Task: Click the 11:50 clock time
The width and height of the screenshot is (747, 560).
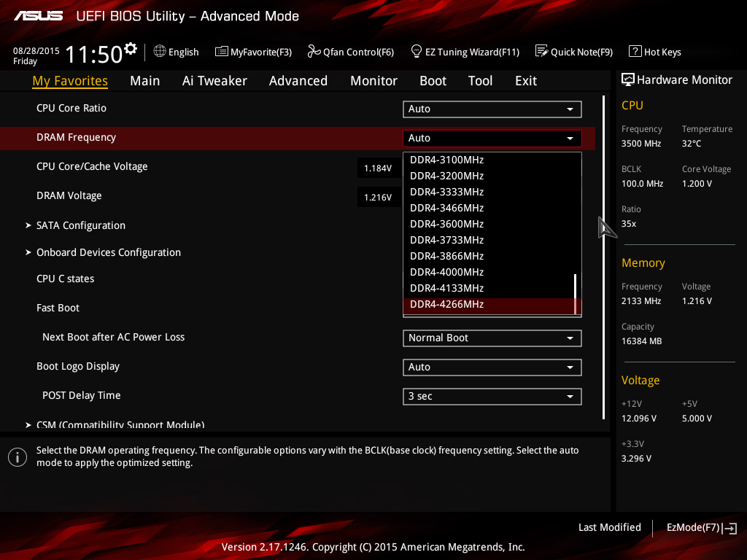Action: (x=94, y=54)
